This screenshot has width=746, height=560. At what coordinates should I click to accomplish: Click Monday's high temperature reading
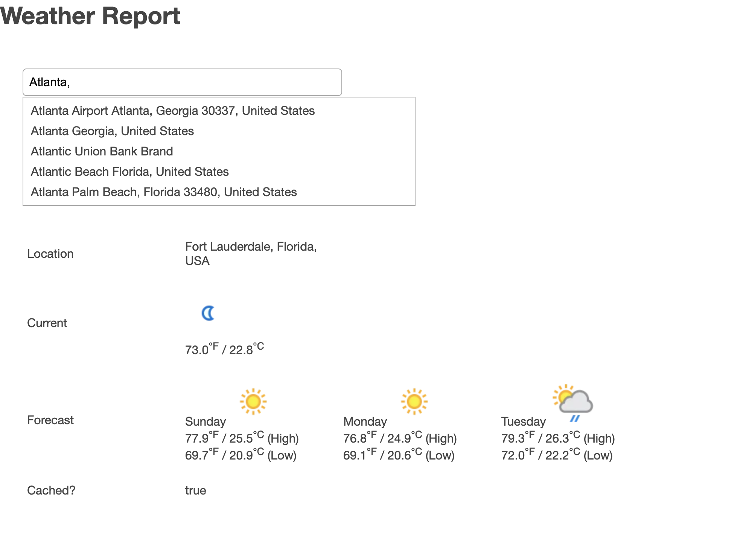(x=400, y=438)
